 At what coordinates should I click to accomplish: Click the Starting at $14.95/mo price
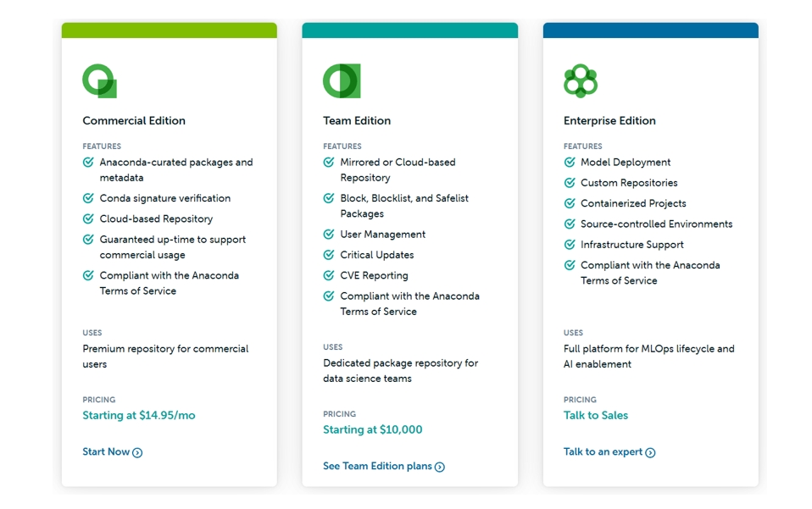pos(139,415)
